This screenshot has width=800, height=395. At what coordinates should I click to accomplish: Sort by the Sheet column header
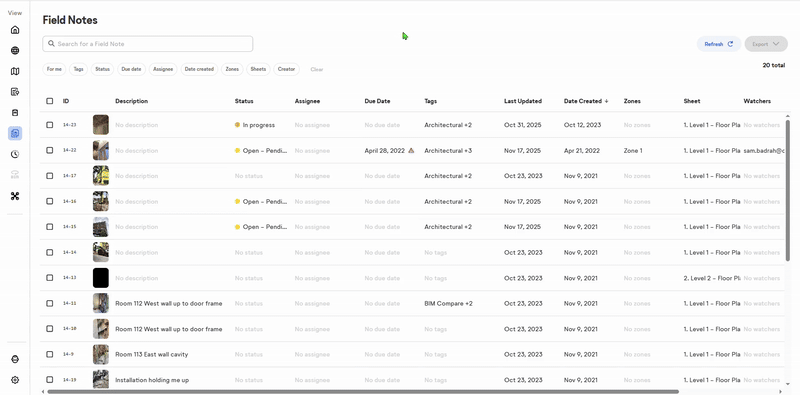692,101
